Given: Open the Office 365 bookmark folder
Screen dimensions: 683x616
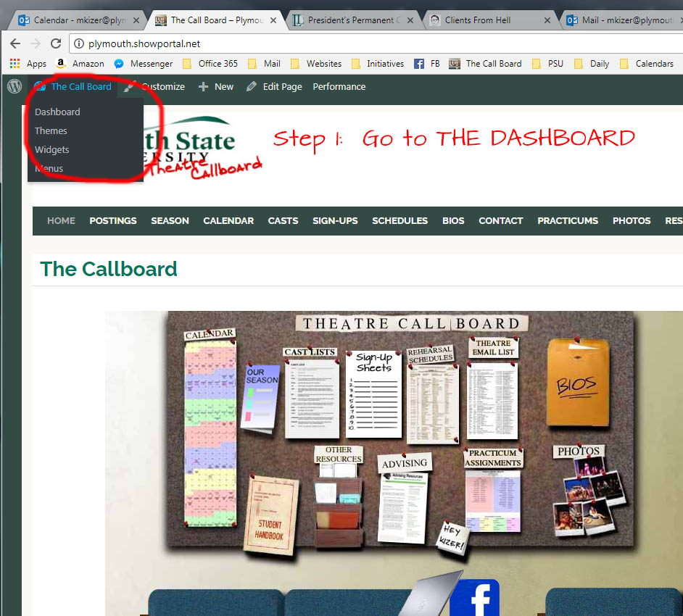Looking at the screenshot, I should (x=210, y=64).
